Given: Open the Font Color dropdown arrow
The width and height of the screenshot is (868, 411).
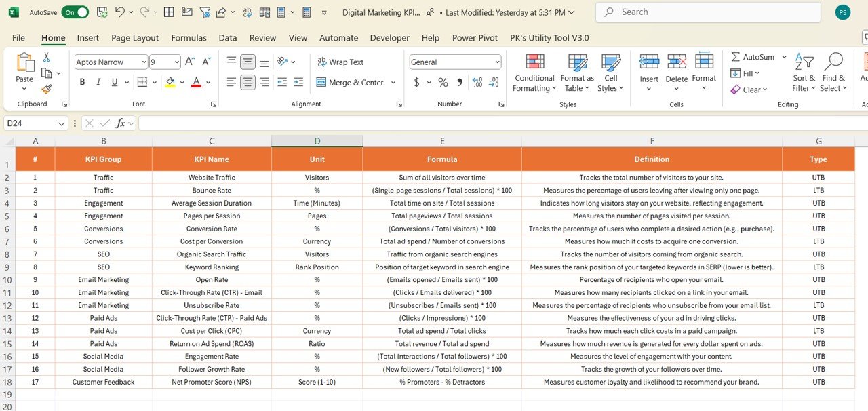Looking at the screenshot, I should pyautogui.click(x=208, y=82).
